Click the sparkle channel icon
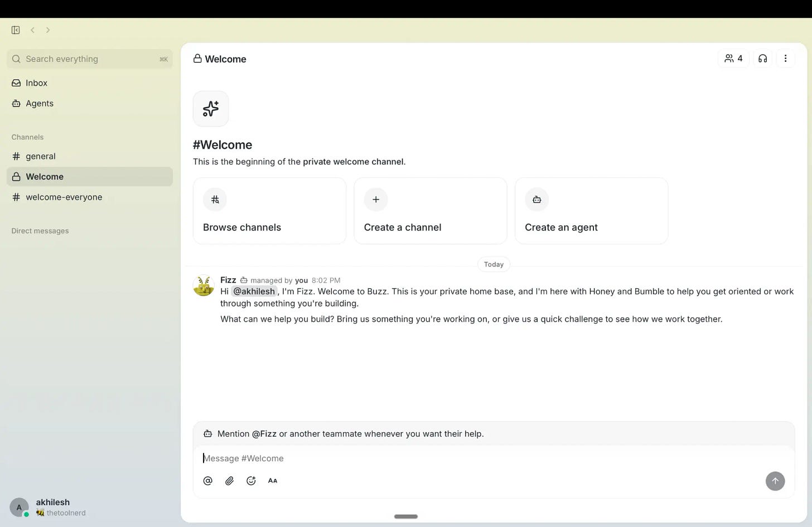 click(x=211, y=109)
